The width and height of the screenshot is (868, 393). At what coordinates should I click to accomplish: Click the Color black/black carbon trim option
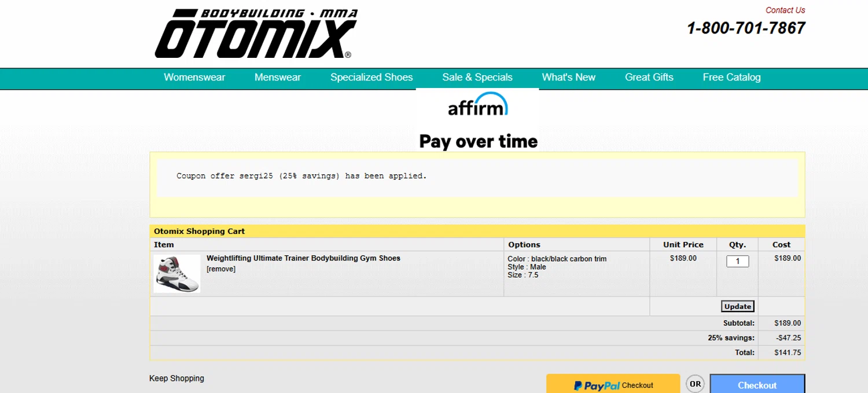557,259
